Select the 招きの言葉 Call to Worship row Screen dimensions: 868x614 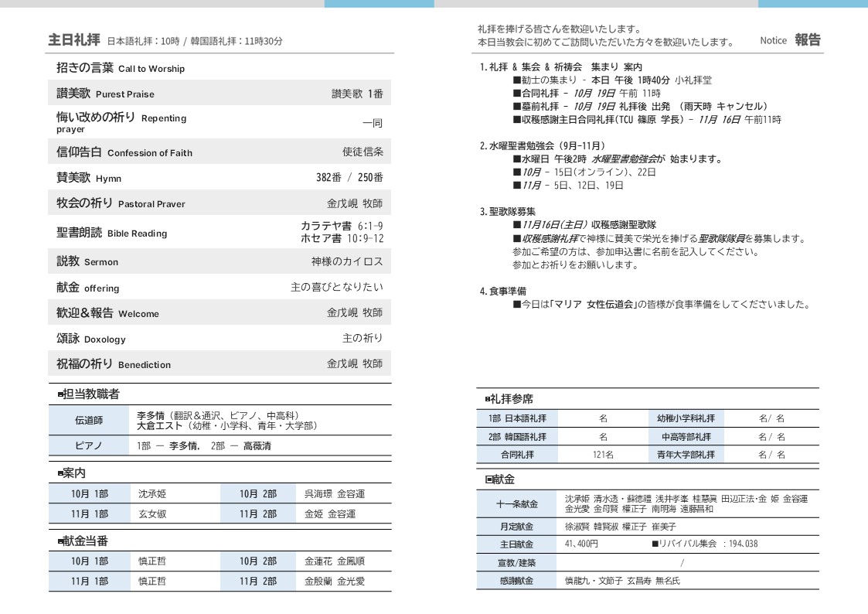(121, 68)
